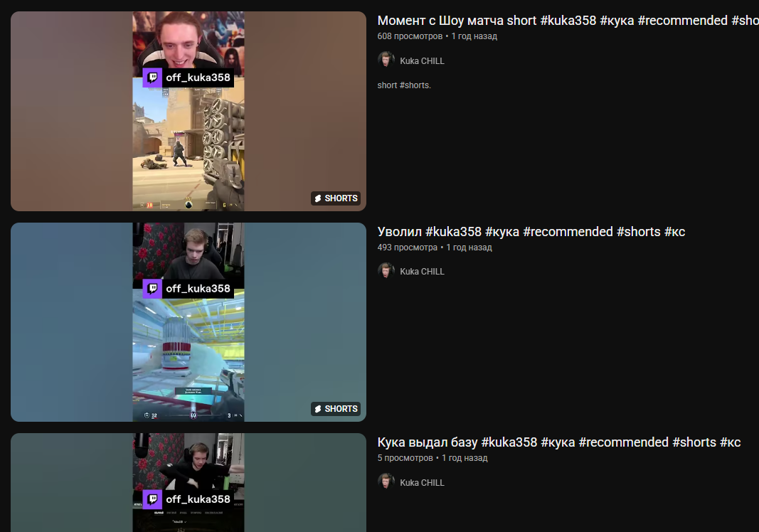Open the 'Кука выдал базу' video thumbnail

189,483
